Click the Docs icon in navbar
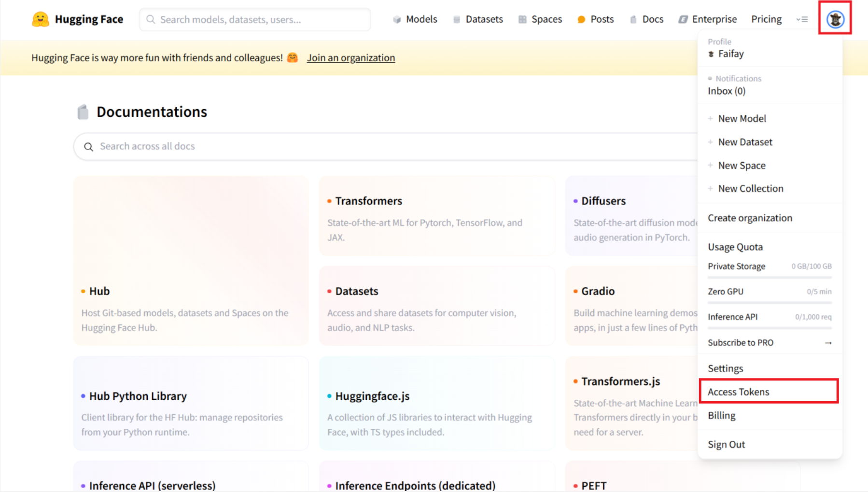Image resolution: width=868 pixels, height=492 pixels. (x=633, y=19)
